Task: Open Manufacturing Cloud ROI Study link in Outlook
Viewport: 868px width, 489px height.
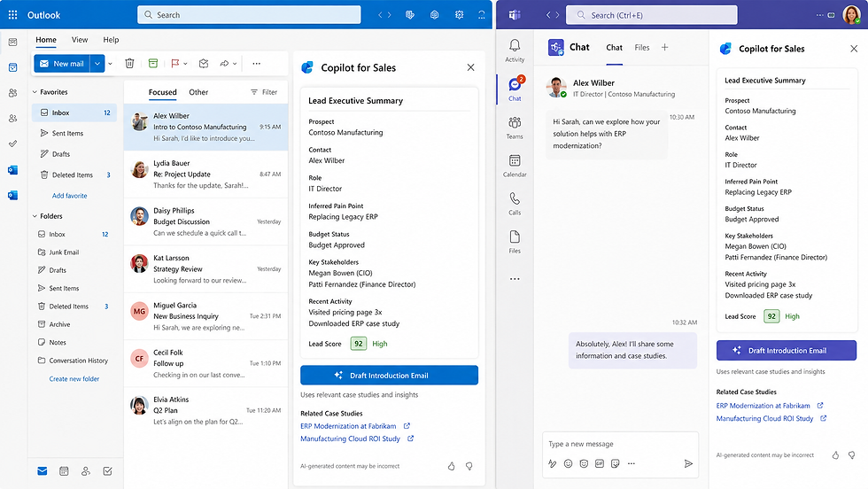Action: pos(350,439)
